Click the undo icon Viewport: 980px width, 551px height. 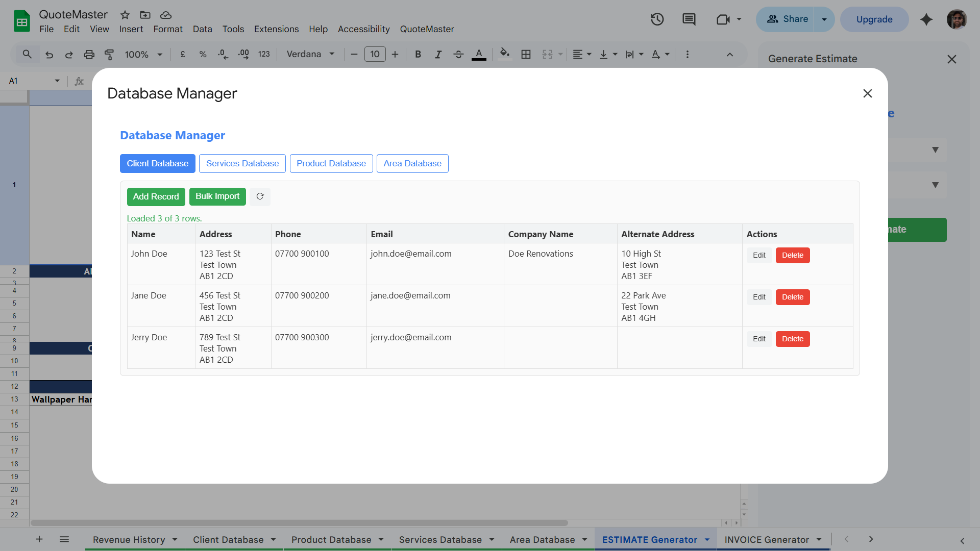pos(49,54)
